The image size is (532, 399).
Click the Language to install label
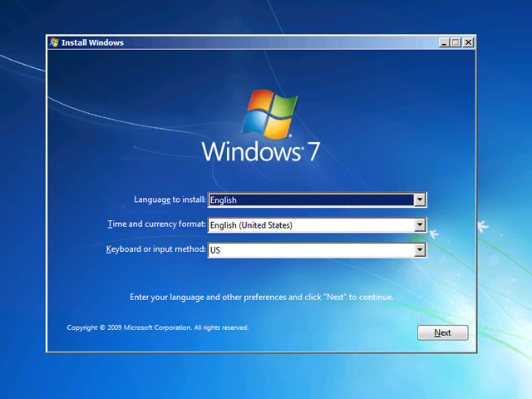(x=170, y=199)
